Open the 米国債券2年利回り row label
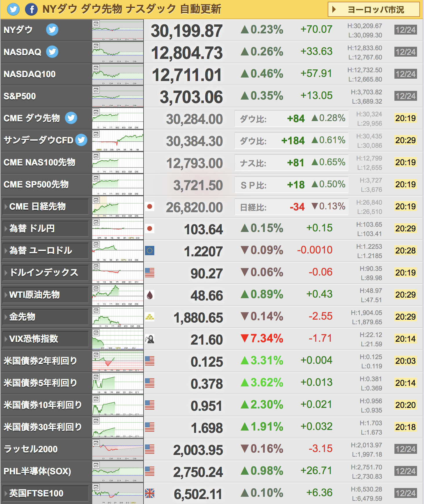 pos(40,361)
